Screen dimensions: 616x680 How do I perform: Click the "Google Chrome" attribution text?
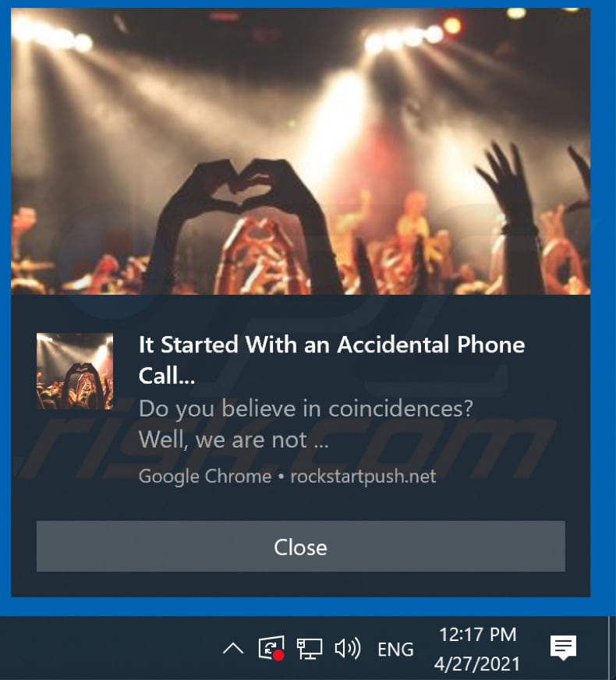click(205, 476)
